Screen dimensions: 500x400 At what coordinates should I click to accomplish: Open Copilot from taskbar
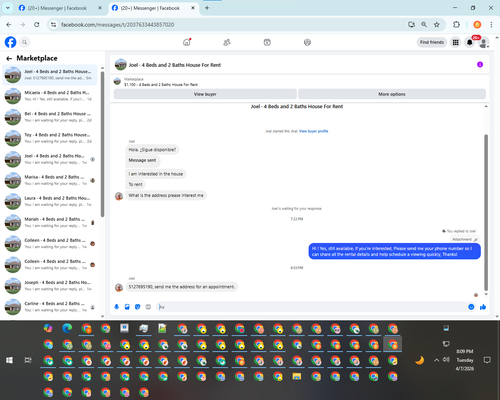tap(48, 328)
